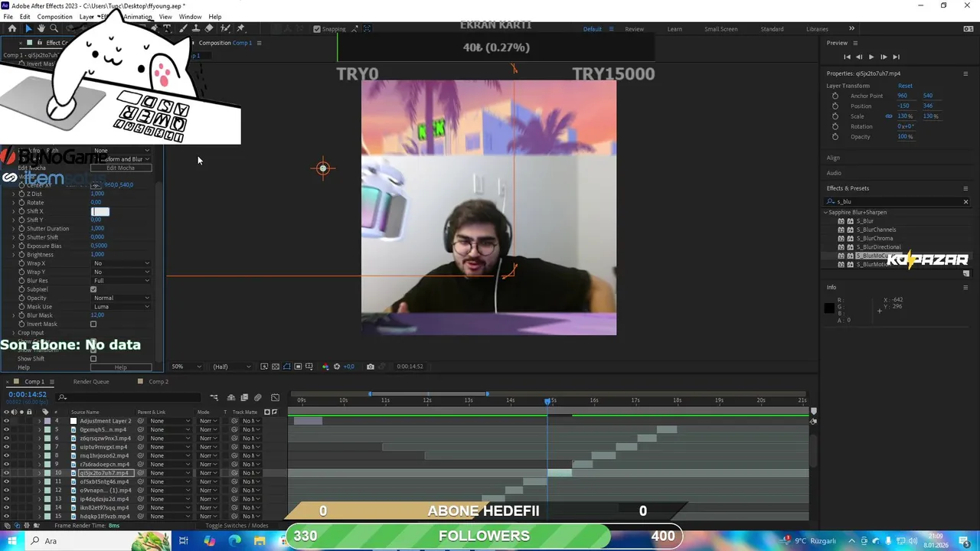980x551 pixels.
Task: Enable the Show Shift checkbox
Action: point(93,359)
